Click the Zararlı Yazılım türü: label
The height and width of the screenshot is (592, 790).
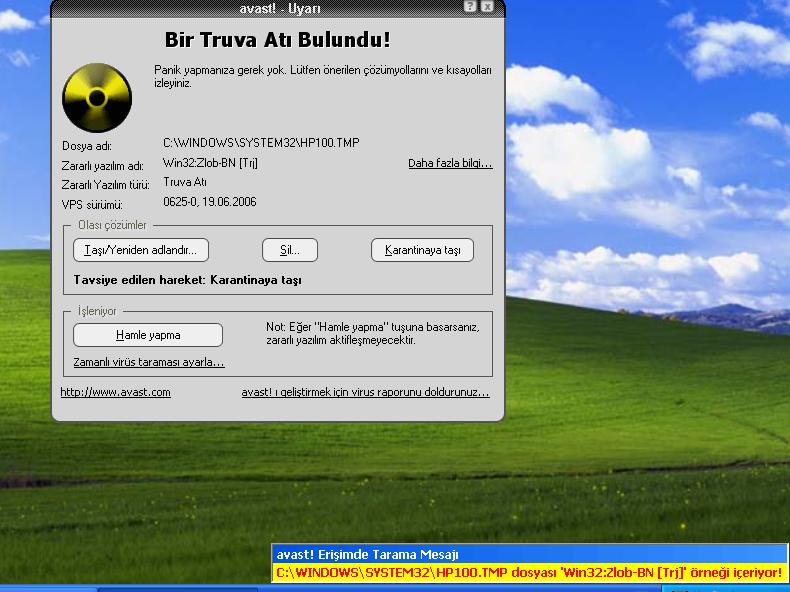pyautogui.click(x=105, y=185)
